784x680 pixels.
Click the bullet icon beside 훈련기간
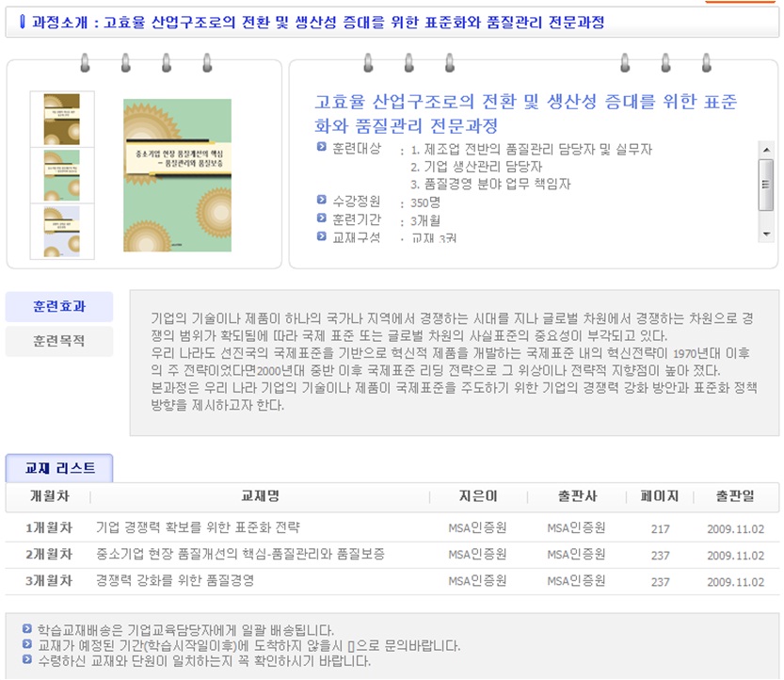pos(322,219)
